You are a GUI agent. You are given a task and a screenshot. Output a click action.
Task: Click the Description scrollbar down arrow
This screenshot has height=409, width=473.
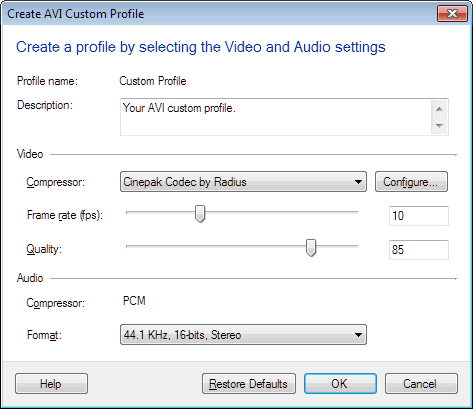pyautogui.click(x=439, y=126)
